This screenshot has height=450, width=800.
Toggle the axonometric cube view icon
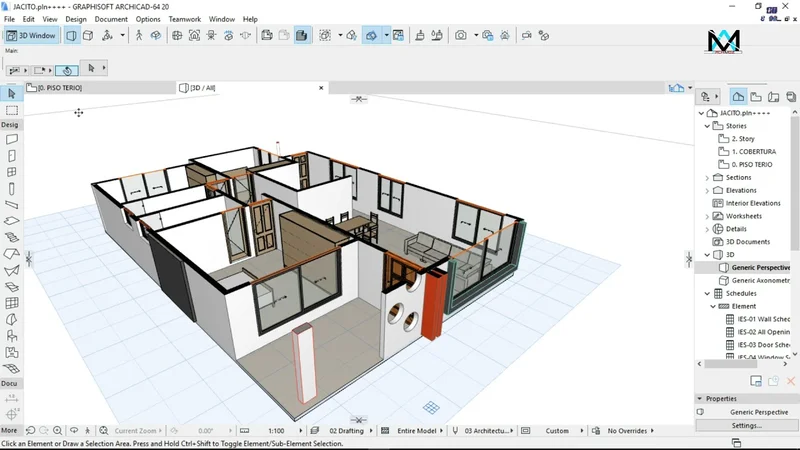(x=88, y=35)
